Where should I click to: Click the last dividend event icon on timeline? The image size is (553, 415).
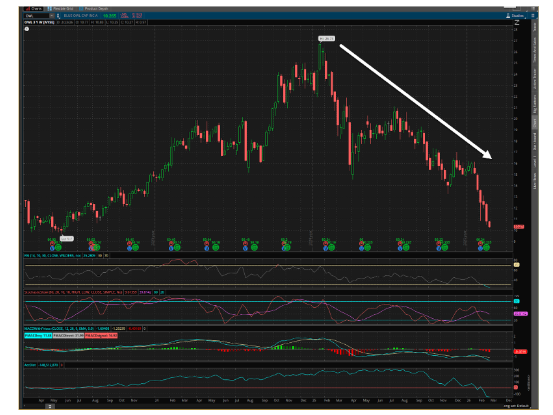pos(487,248)
